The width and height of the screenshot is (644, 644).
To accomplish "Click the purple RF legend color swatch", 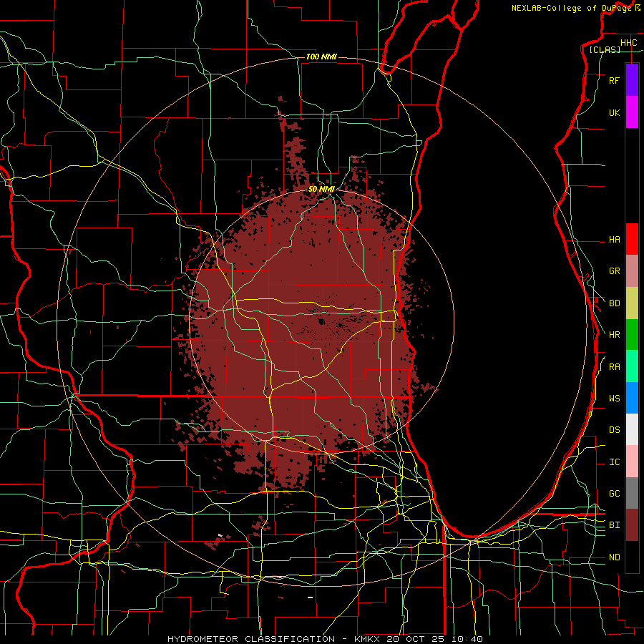I will pyautogui.click(x=632, y=80).
